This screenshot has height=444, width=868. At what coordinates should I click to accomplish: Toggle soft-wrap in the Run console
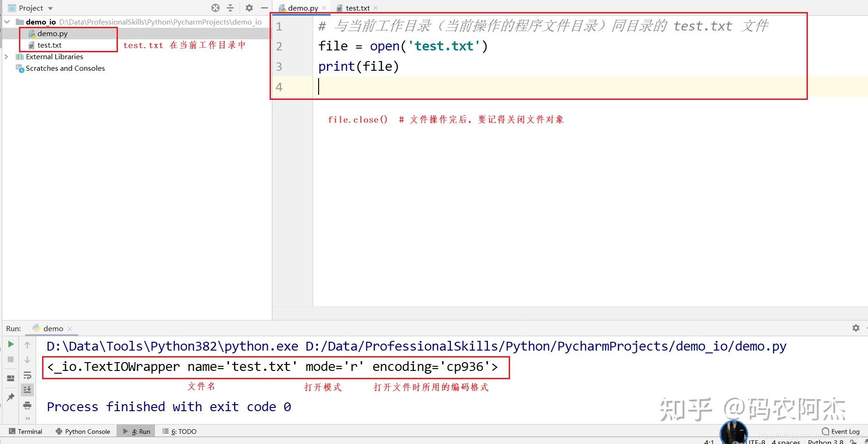[x=28, y=376]
